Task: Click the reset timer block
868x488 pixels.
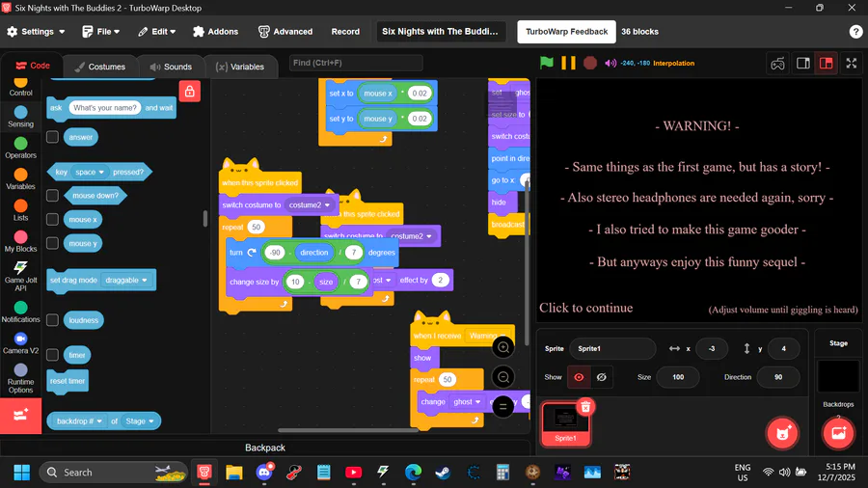Action: pos(68,381)
